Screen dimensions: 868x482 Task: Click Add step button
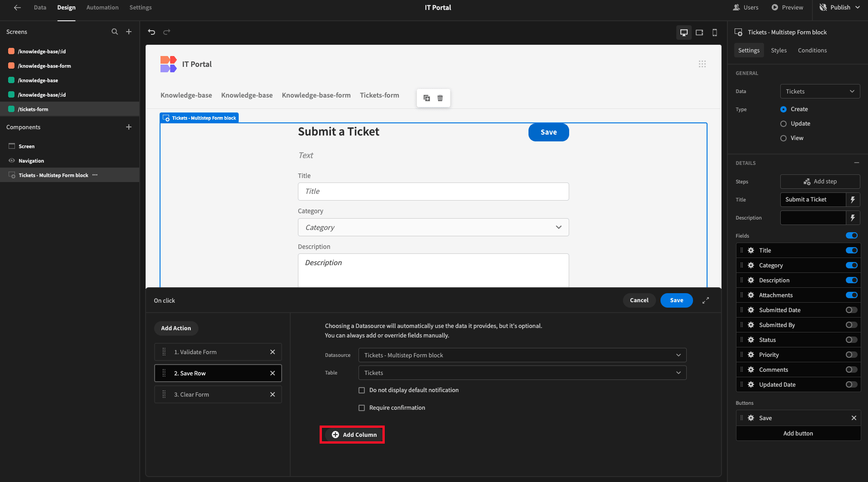coord(820,182)
